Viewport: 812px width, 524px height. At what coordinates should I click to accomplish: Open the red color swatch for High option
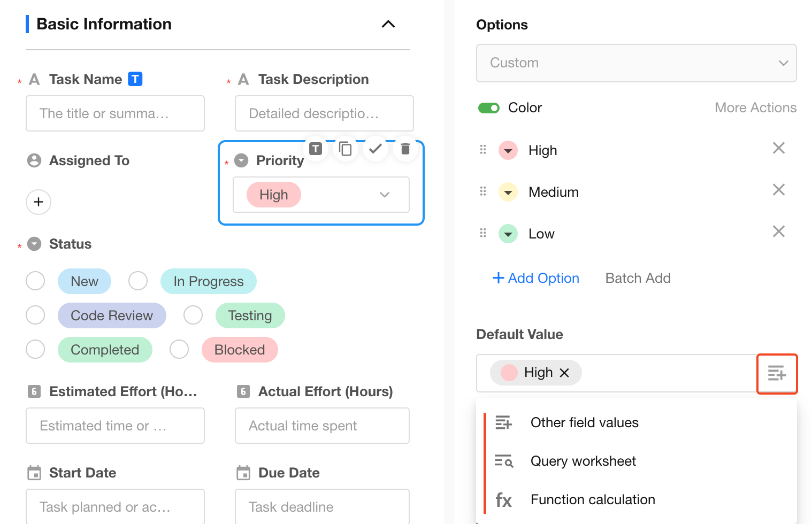tap(508, 150)
